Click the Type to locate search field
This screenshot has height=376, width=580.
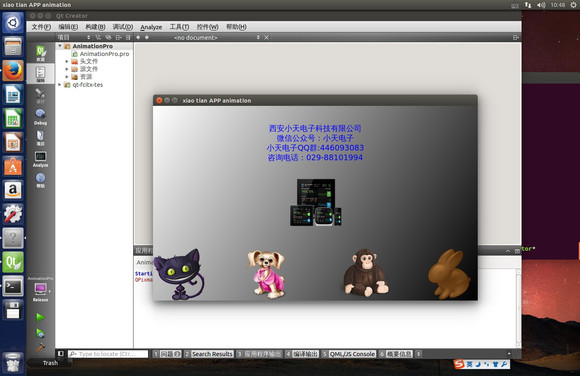(x=108, y=354)
